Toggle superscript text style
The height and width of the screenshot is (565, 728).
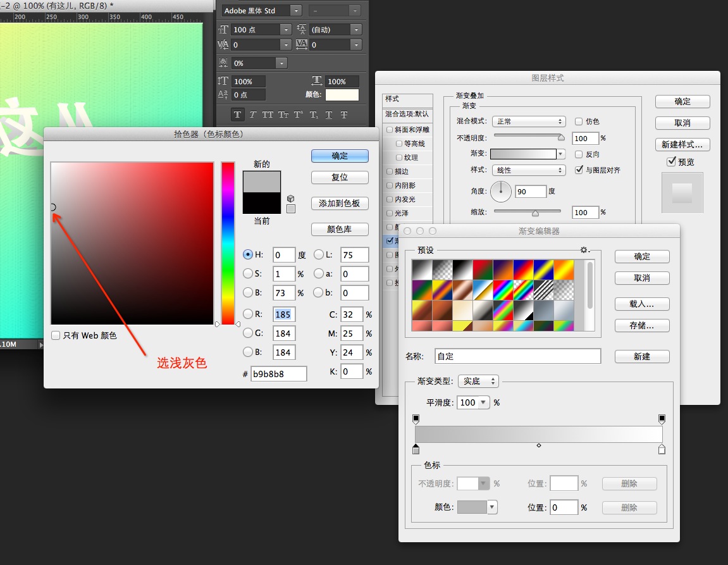coord(298,115)
